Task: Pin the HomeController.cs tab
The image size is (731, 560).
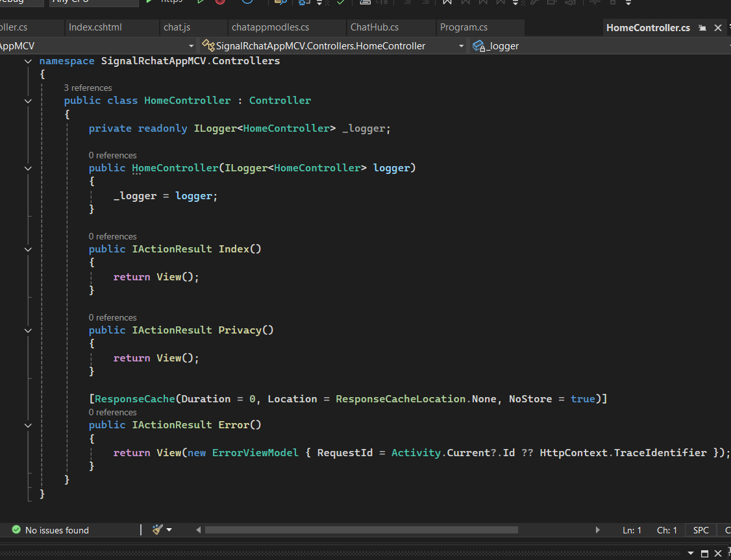Action: pyautogui.click(x=703, y=28)
